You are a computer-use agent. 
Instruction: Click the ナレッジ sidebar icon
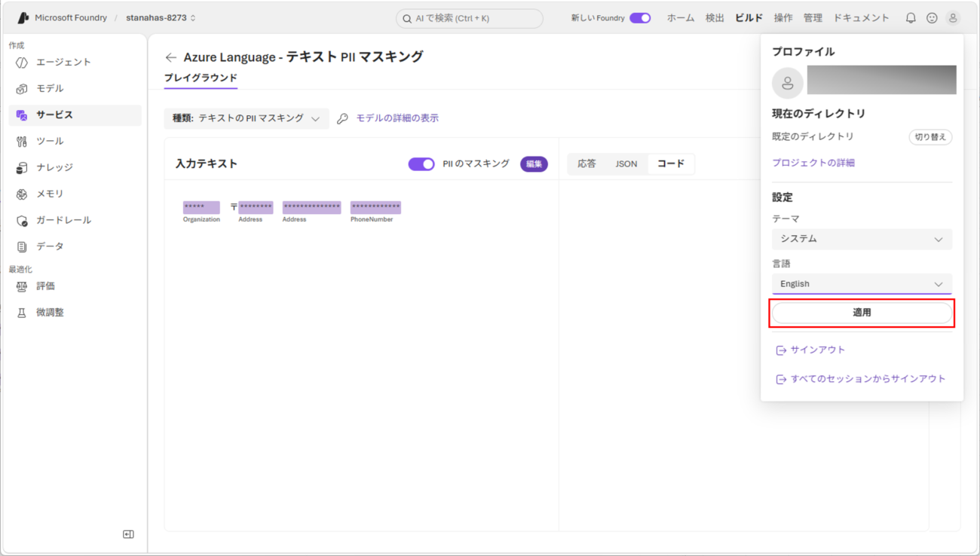click(22, 168)
